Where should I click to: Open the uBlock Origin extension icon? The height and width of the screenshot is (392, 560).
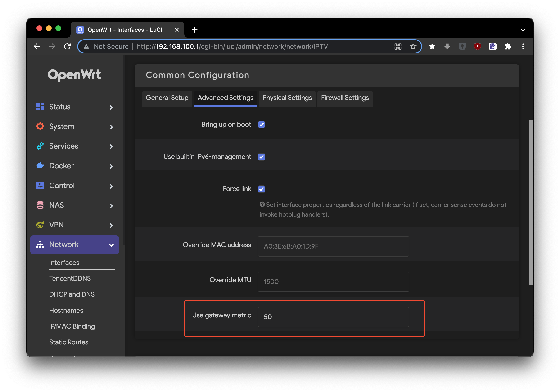tap(477, 46)
